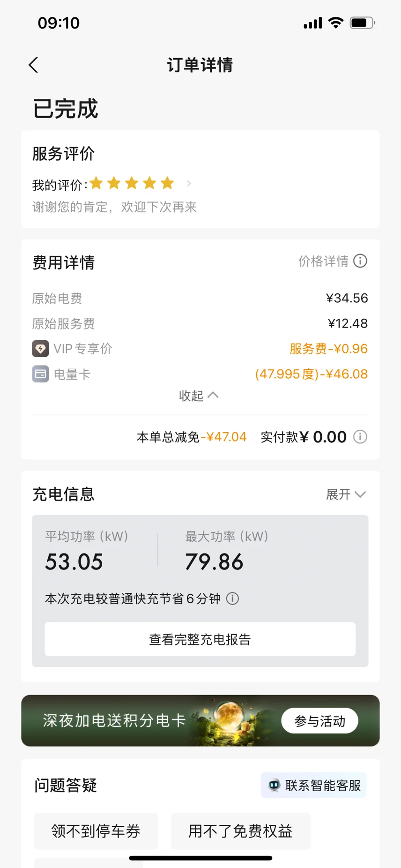Tap the first rating star
Screen dimensions: 401x868
click(97, 183)
